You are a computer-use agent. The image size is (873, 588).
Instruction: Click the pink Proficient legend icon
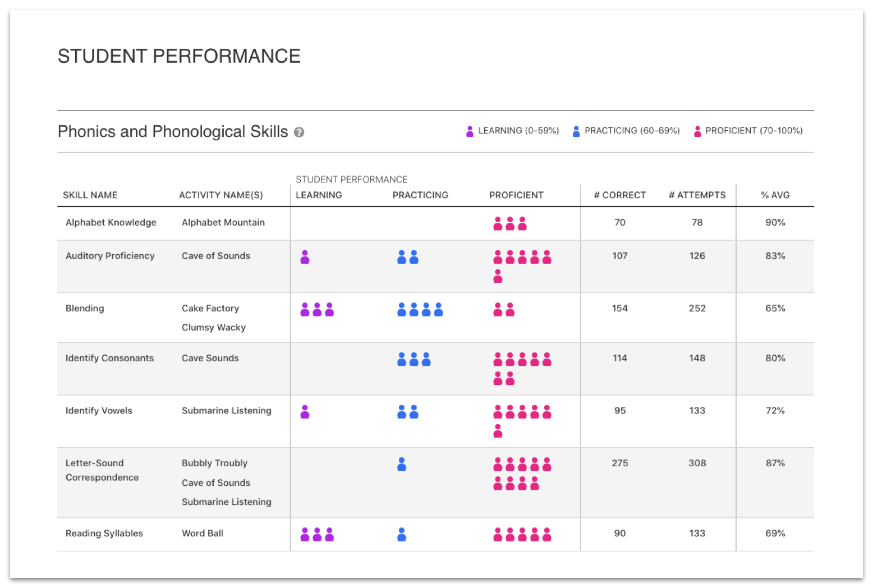click(697, 132)
